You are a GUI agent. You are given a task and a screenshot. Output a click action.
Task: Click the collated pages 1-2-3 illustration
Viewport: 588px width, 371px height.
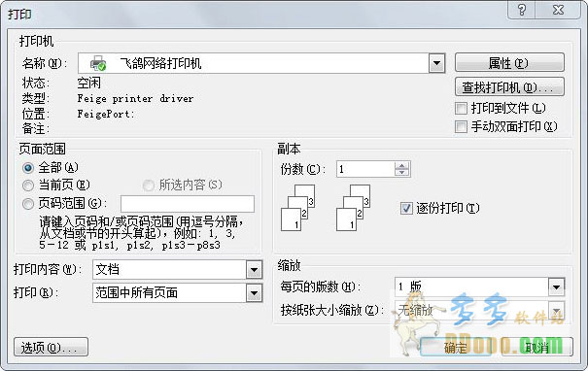[x=326, y=208]
